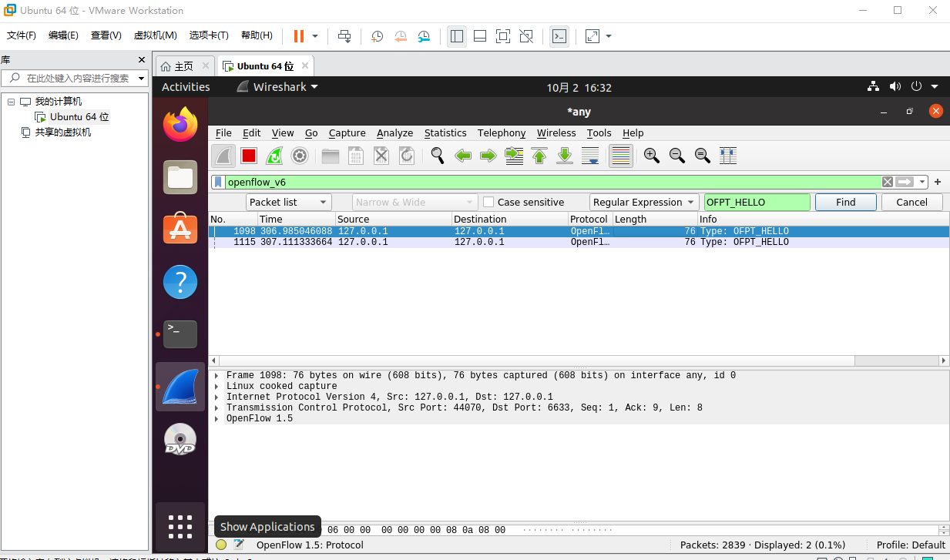Open the Statistics menu

(x=445, y=132)
